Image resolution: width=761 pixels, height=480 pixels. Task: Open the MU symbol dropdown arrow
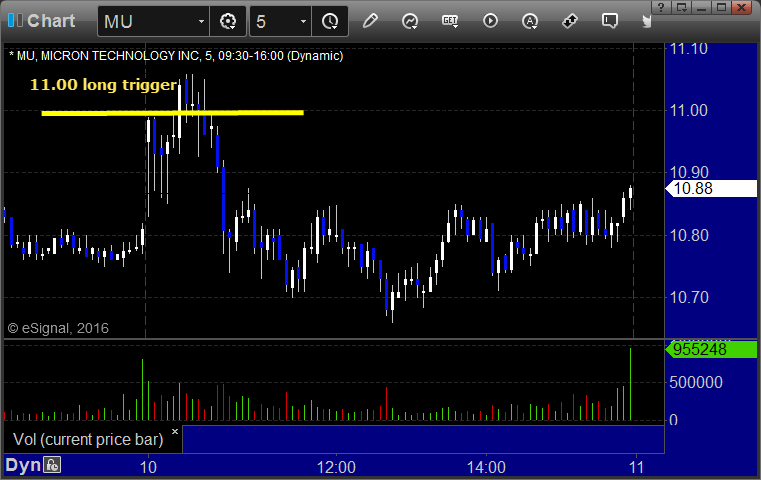[201, 21]
